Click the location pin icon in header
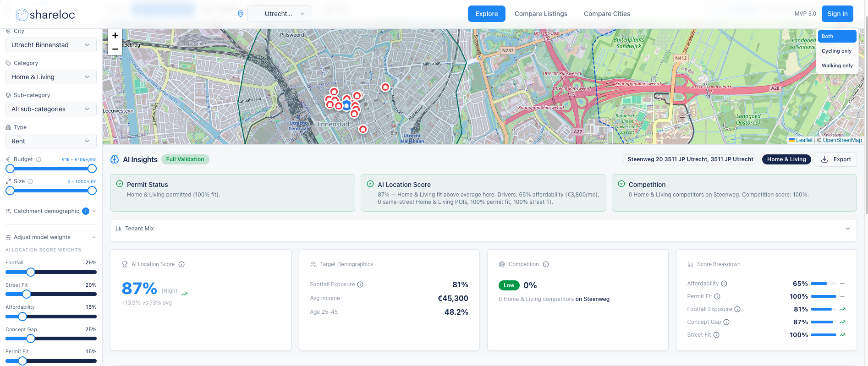The width and height of the screenshot is (868, 366). point(241,14)
